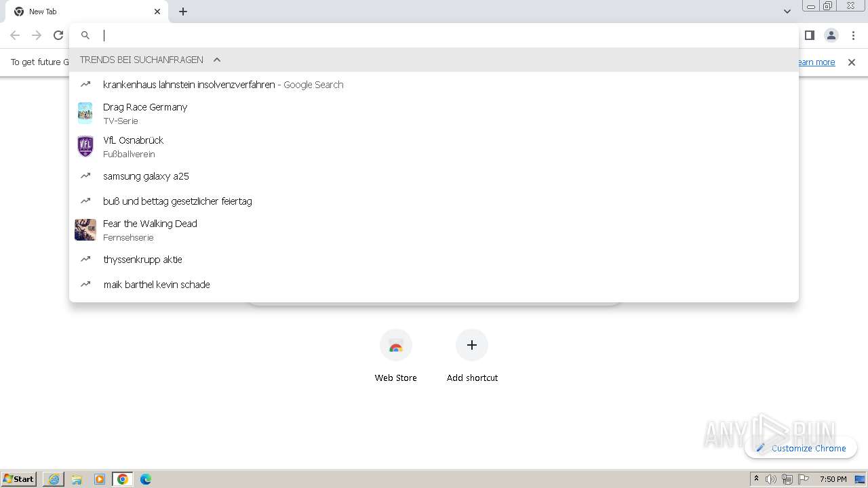
Task: Open Microsoft Edge from the taskbar
Action: [146, 479]
